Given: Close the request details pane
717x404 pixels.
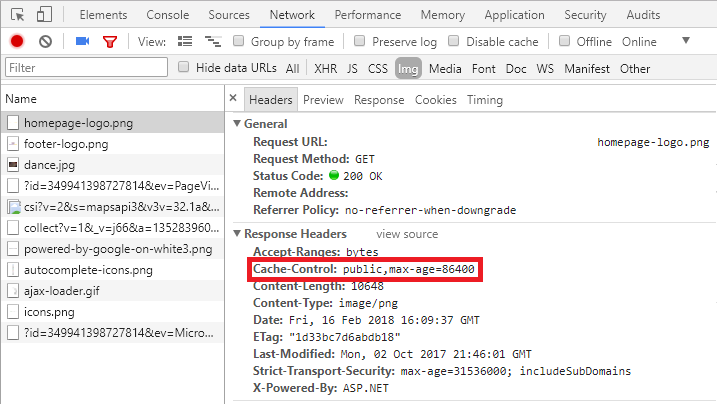Looking at the screenshot, I should point(233,100).
